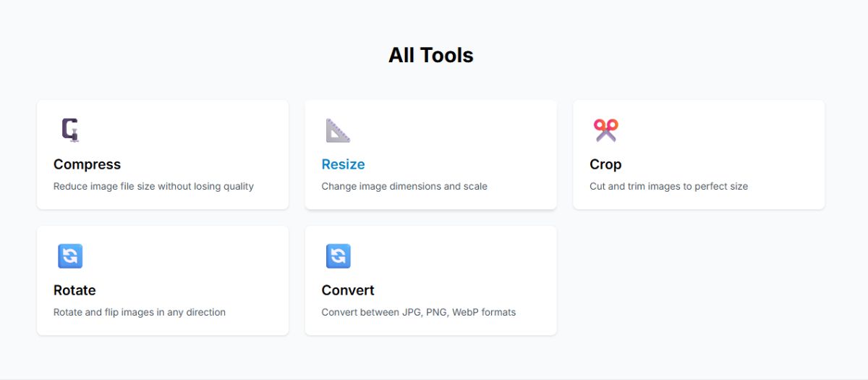Click the Convert arrows icon
Viewport: 868px width, 380px height.
click(338, 256)
